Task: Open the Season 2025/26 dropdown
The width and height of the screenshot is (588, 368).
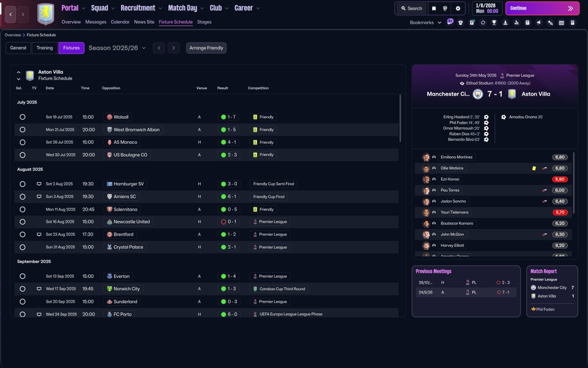Action: click(x=117, y=48)
